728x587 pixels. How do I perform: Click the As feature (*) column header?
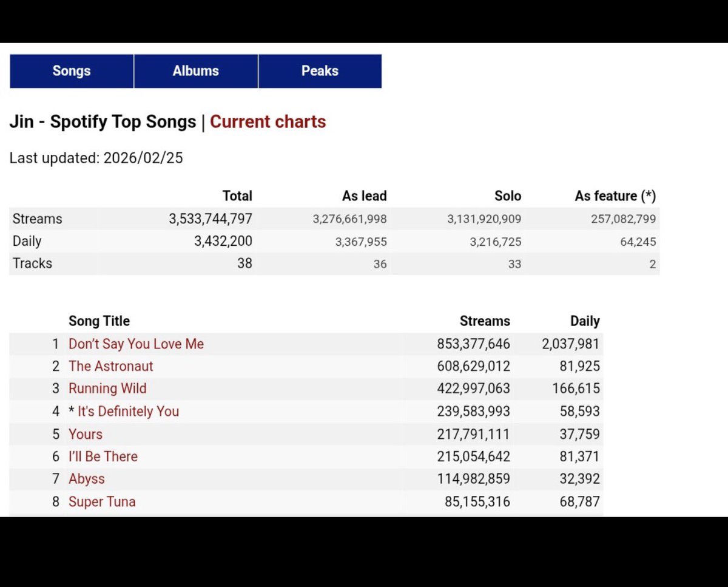pos(615,196)
